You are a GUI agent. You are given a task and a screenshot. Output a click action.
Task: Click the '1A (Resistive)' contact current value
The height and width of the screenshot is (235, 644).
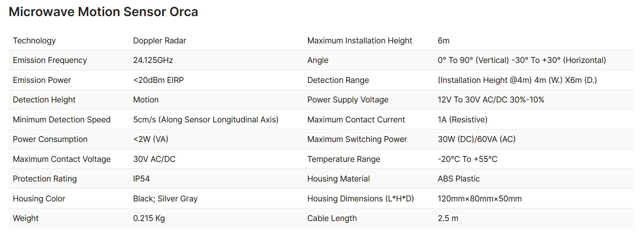pos(462,120)
